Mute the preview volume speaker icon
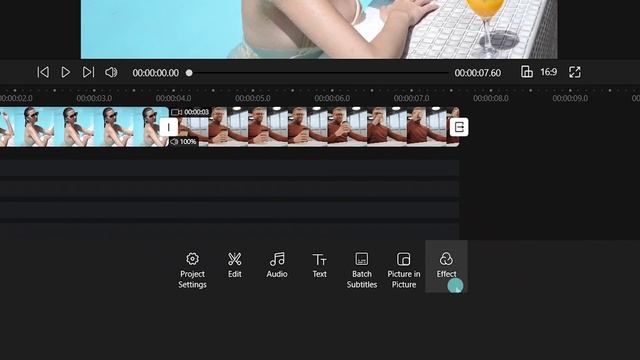Viewport: 640px width, 360px height. point(111,72)
